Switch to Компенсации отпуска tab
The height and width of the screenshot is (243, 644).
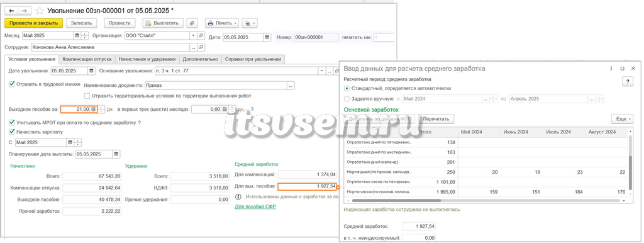tap(87, 59)
